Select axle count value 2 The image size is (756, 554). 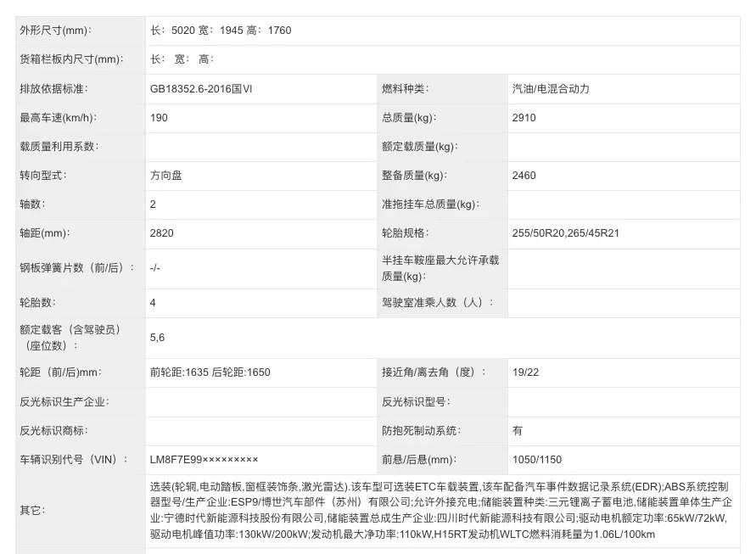coord(153,204)
